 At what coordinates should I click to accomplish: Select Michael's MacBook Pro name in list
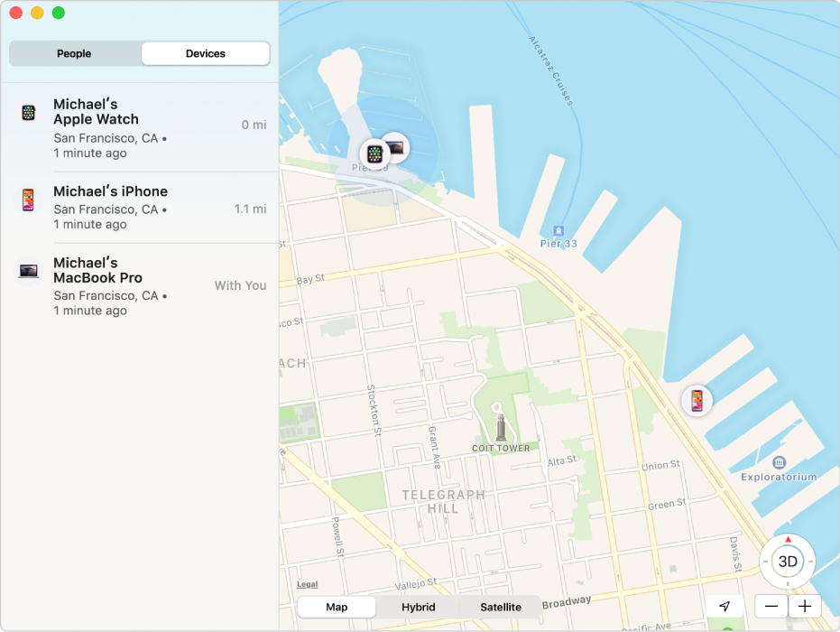(x=97, y=270)
